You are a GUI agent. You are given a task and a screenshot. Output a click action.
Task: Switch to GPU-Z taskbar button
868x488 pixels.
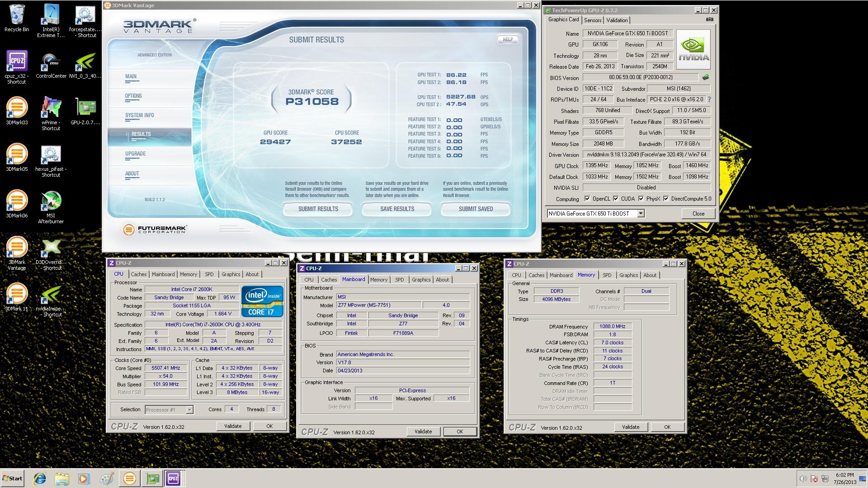coord(152,479)
